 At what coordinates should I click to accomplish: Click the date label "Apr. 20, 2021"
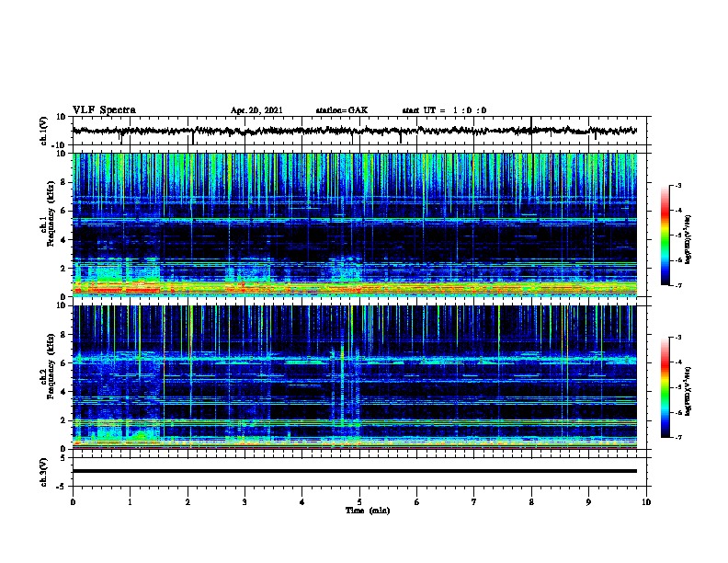[256, 110]
